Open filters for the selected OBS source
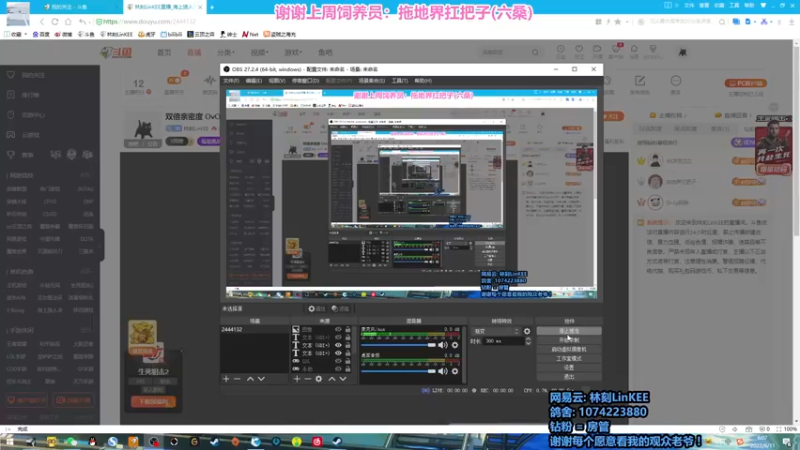The image size is (800, 450). (340, 309)
